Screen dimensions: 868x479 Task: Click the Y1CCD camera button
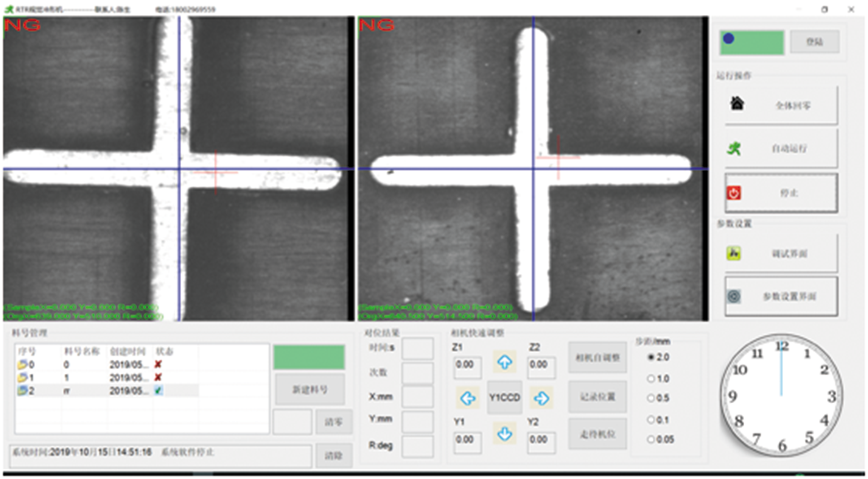tap(504, 398)
